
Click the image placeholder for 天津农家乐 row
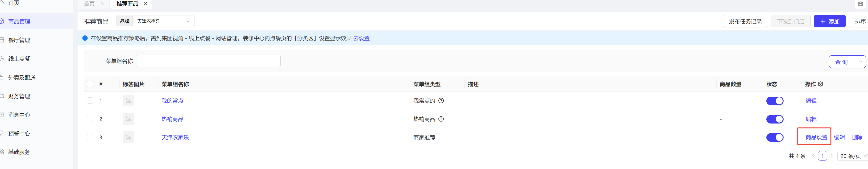tap(128, 137)
